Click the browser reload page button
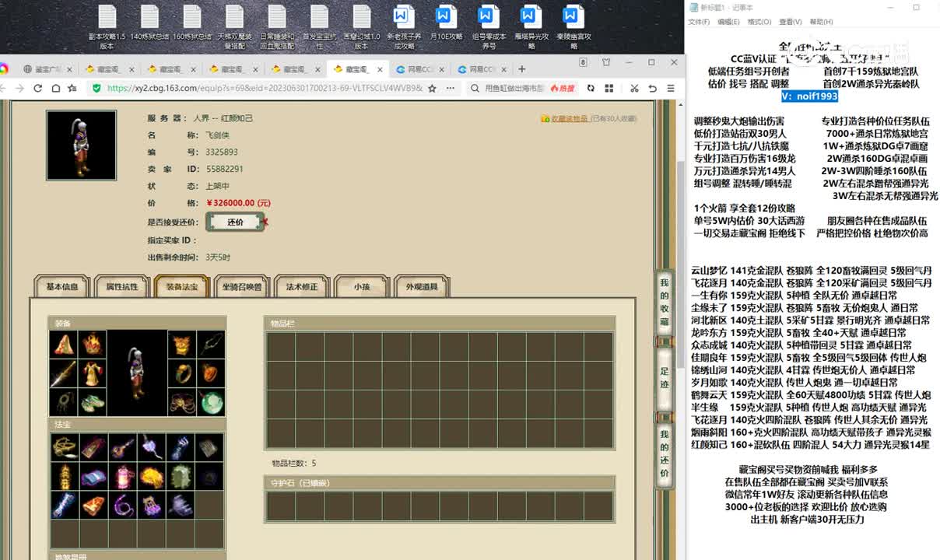The image size is (940, 560). 37,89
